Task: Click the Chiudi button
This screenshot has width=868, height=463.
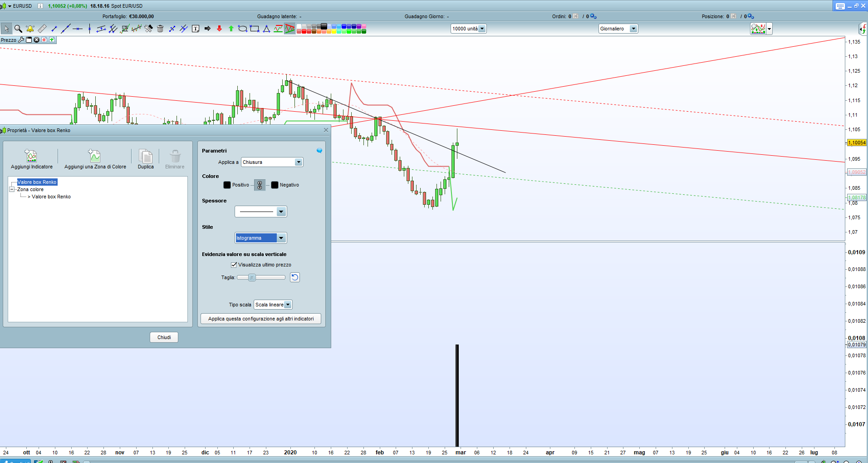Action: pyautogui.click(x=164, y=337)
